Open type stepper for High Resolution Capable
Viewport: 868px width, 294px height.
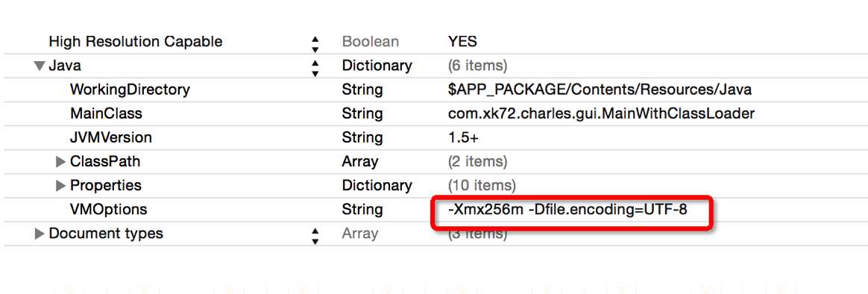[x=315, y=44]
